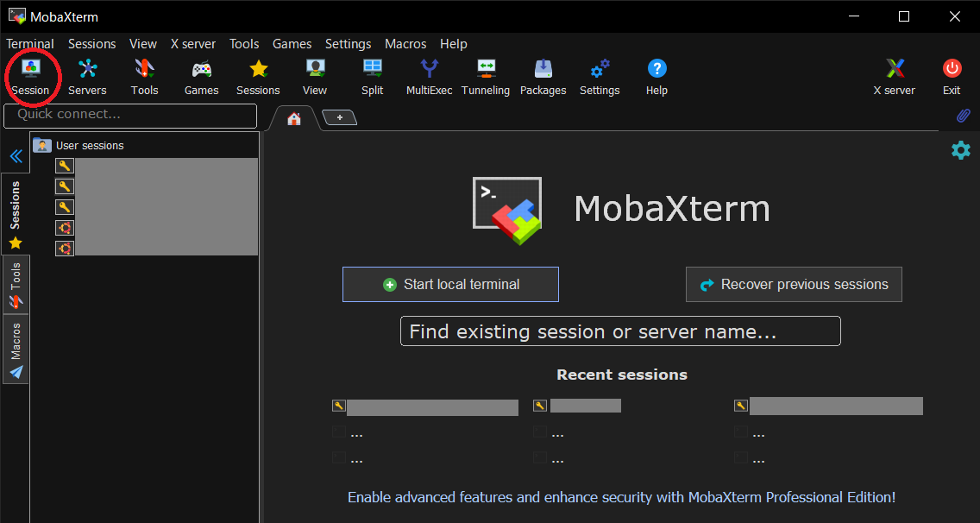Viewport: 980px width, 523px height.
Task: Select third key session under User sessions
Action: 156,207
